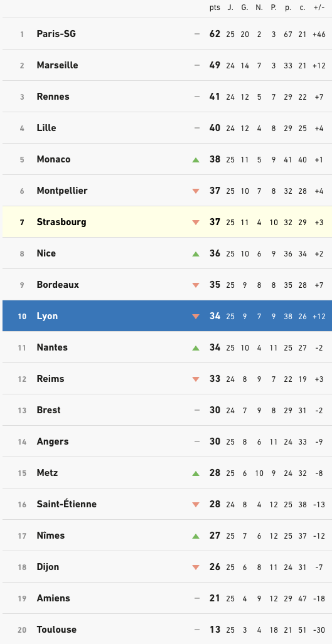Click the J. column header
This screenshot has width=332, height=644.
pos(230,8)
